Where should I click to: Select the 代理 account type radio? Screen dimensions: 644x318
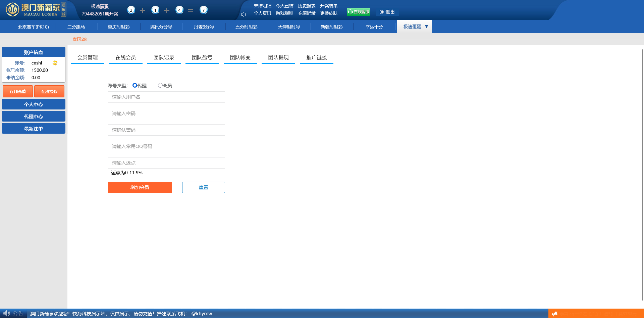point(135,85)
